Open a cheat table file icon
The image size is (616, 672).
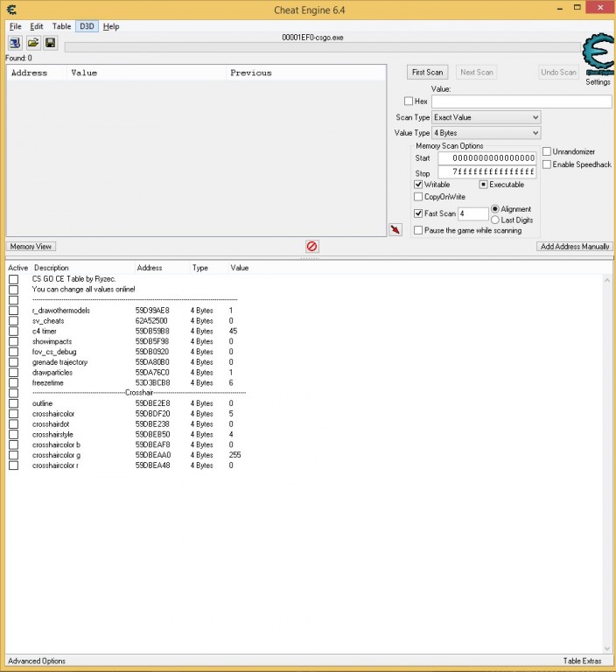click(x=33, y=43)
